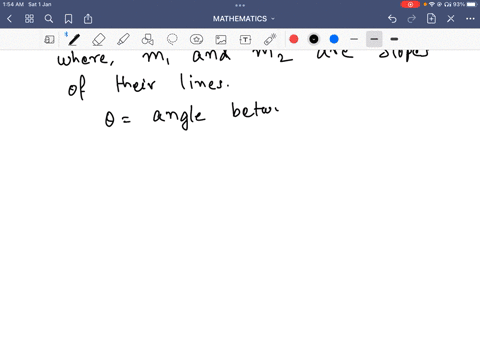
Task: Open MATHEMATICS notebook title dropdown
Action: click(244, 19)
